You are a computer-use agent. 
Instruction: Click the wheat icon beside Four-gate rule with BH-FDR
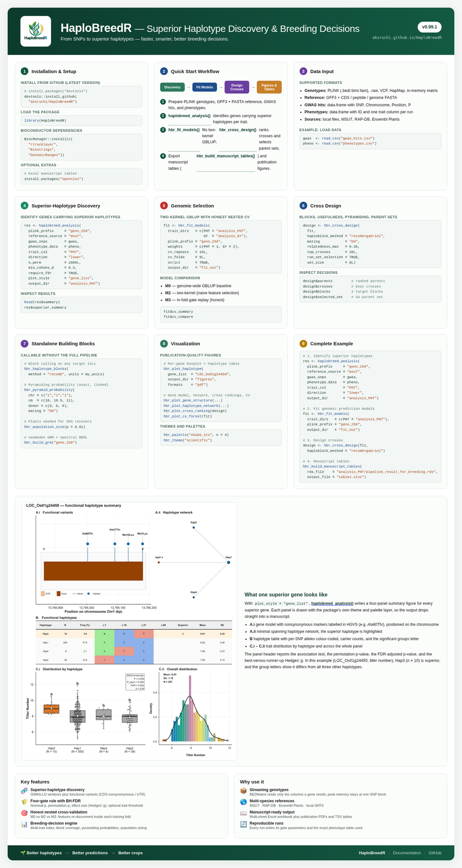(24, 802)
